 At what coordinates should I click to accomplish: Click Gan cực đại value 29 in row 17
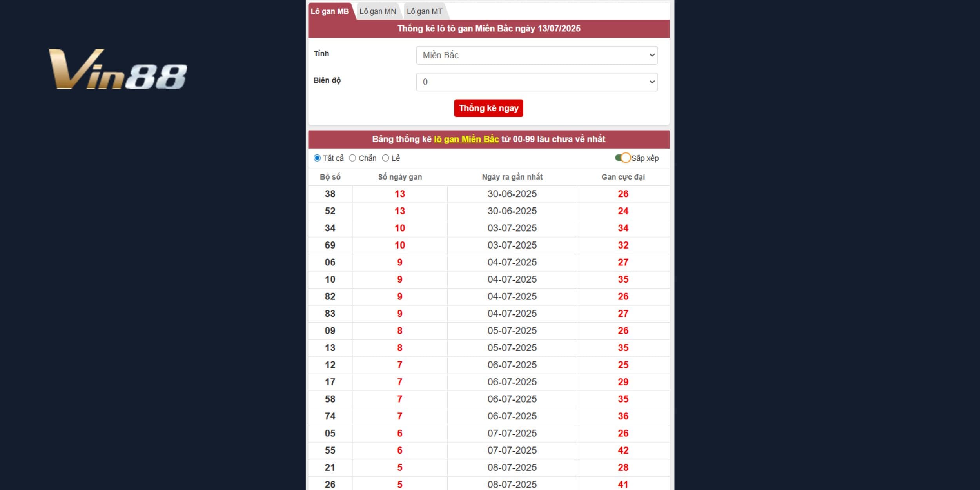[623, 382]
